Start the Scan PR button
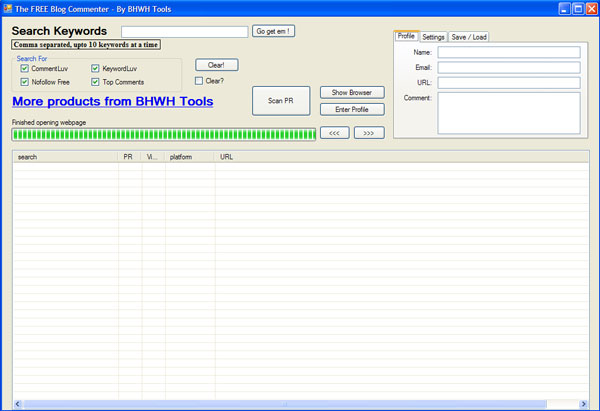The height and width of the screenshot is (411, 600). click(x=281, y=101)
